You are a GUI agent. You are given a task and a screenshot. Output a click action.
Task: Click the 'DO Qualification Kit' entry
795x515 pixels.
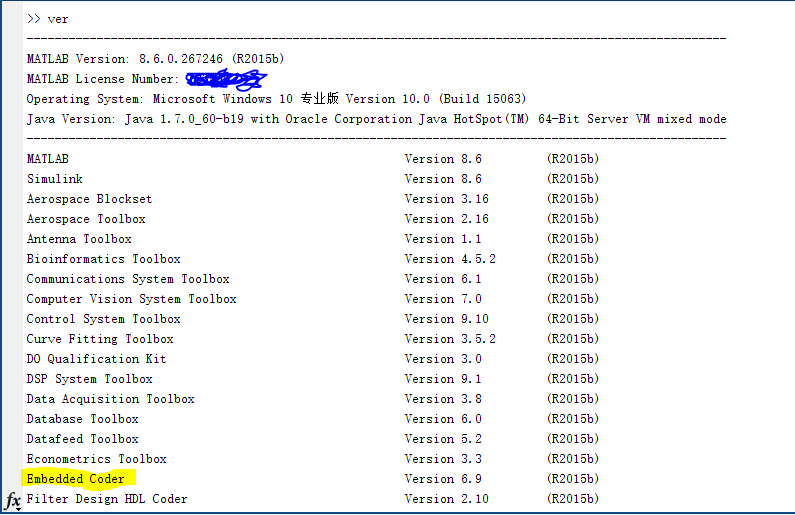96,359
